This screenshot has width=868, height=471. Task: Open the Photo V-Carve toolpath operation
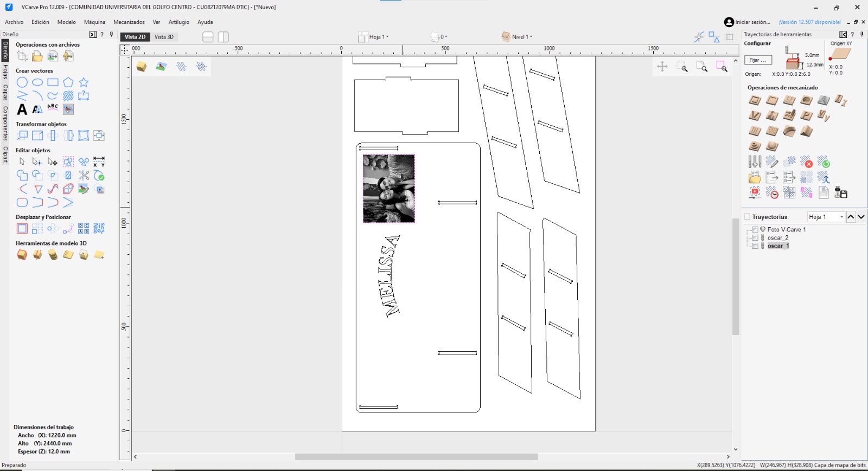pos(772,115)
